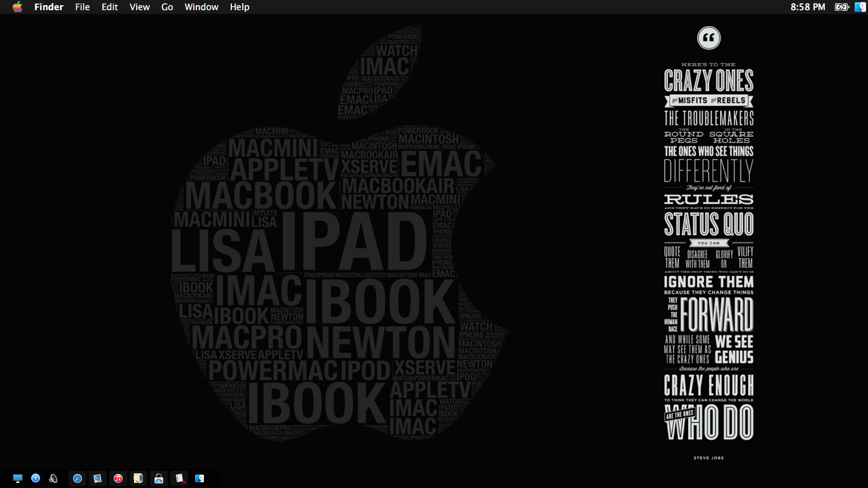Launch the red iTunes music icon
Image resolution: width=868 pixels, height=488 pixels.
[x=118, y=478]
